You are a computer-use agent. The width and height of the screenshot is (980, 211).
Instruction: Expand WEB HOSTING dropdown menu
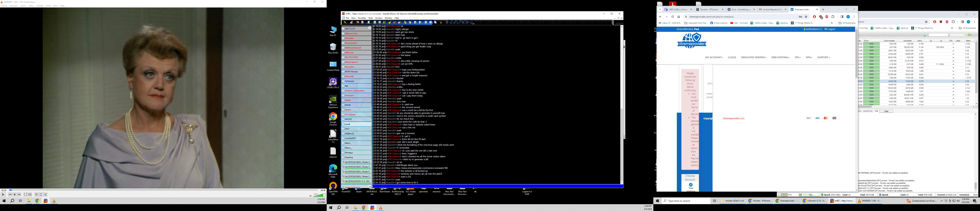tap(780, 57)
